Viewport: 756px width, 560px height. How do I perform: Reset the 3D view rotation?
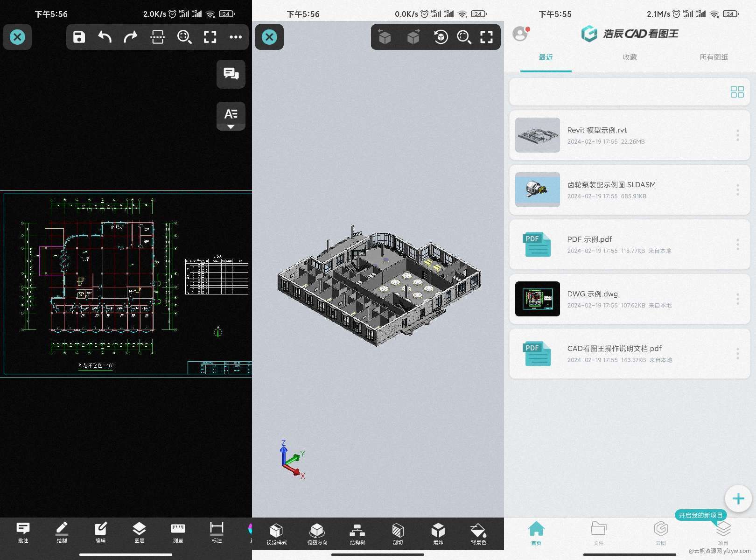441,37
